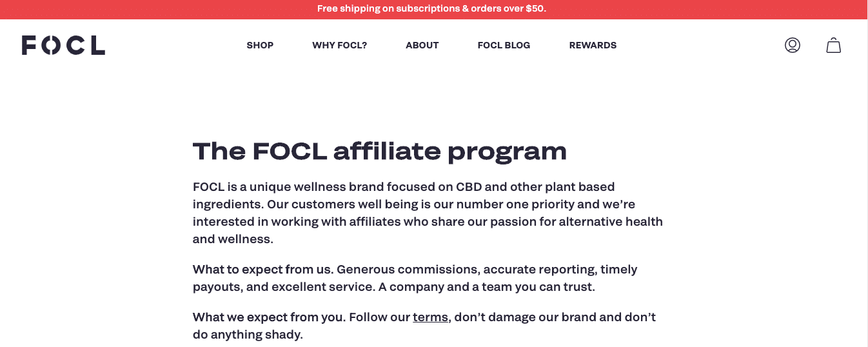868x347 pixels.
Task: Click the paragraph beginning "FOCL is a unique wellness"
Action: tap(428, 213)
